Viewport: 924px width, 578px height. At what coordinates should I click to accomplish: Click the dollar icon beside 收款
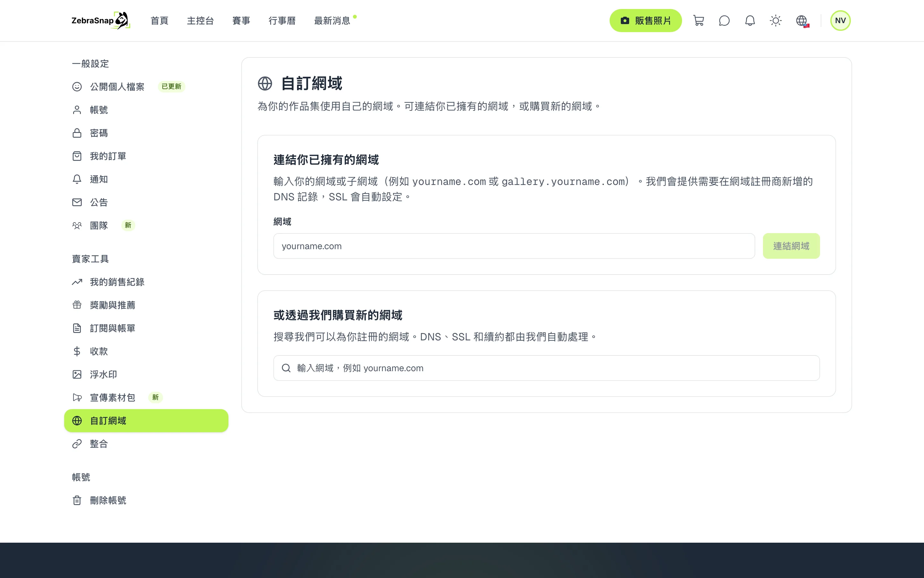[x=77, y=351]
